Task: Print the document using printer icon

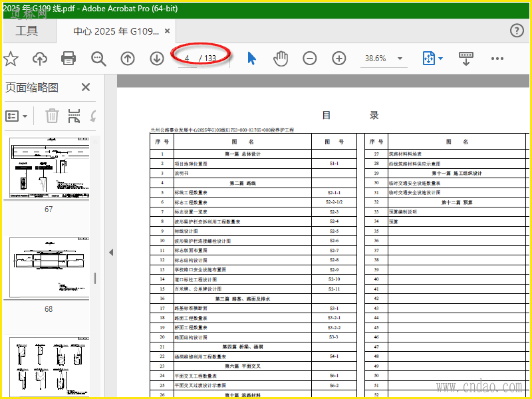Action: (68, 59)
